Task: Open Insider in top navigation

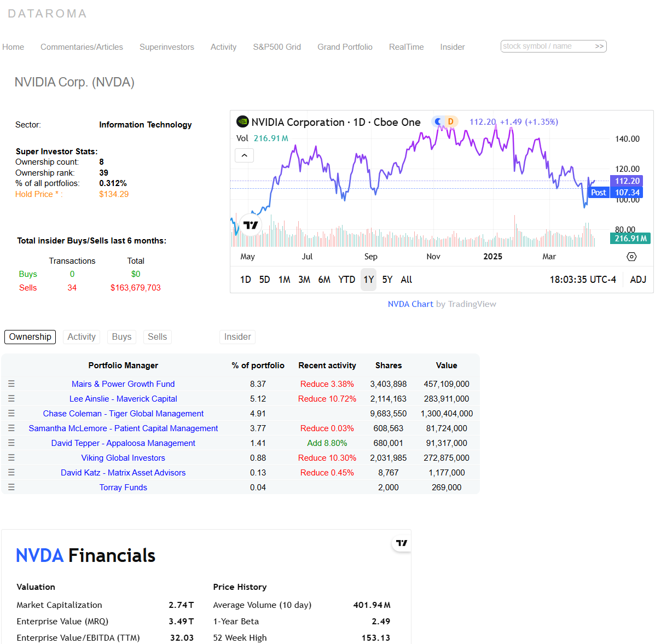Action: click(453, 47)
